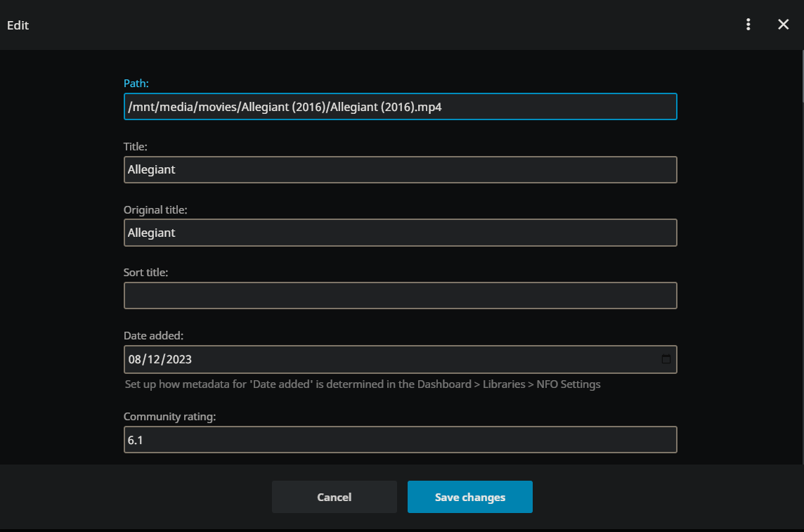This screenshot has width=804, height=532.
Task: Click the Date added label
Action: (x=153, y=336)
